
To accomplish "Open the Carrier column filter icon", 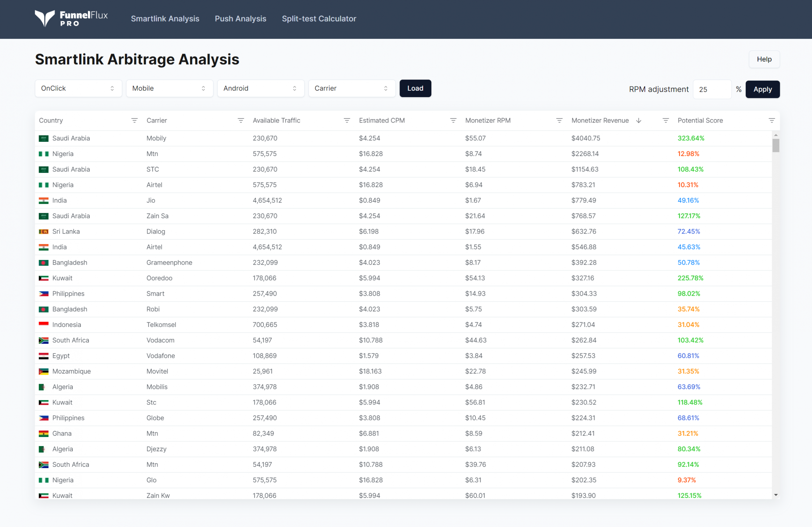I will coord(241,120).
